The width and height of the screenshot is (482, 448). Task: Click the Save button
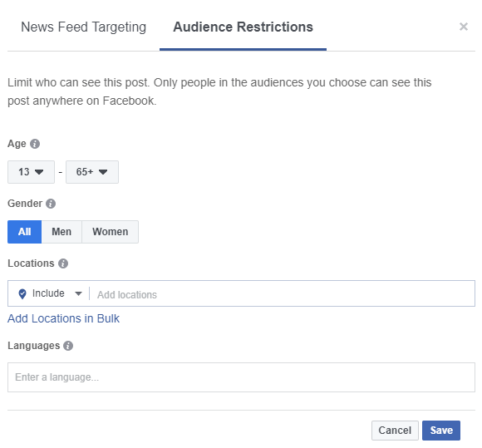pos(441,431)
